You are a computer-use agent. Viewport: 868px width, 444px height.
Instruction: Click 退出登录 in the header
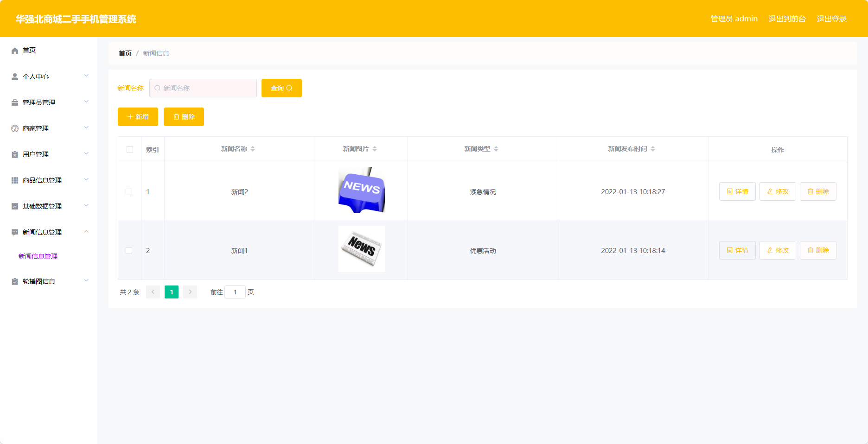click(831, 19)
